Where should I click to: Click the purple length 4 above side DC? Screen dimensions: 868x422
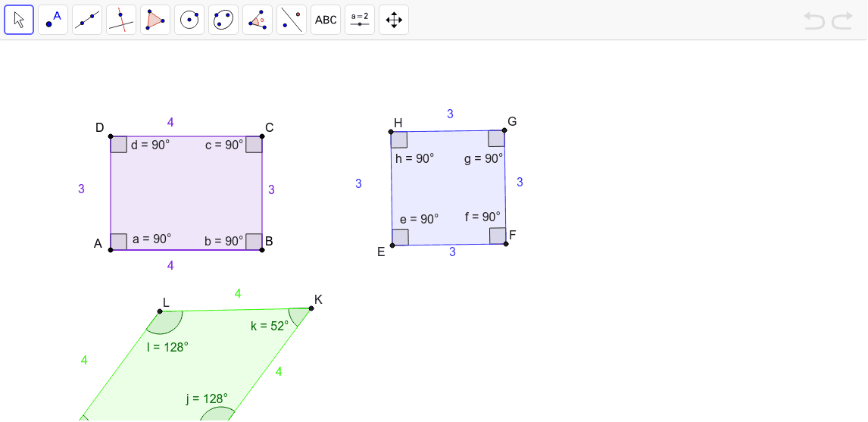(170, 123)
